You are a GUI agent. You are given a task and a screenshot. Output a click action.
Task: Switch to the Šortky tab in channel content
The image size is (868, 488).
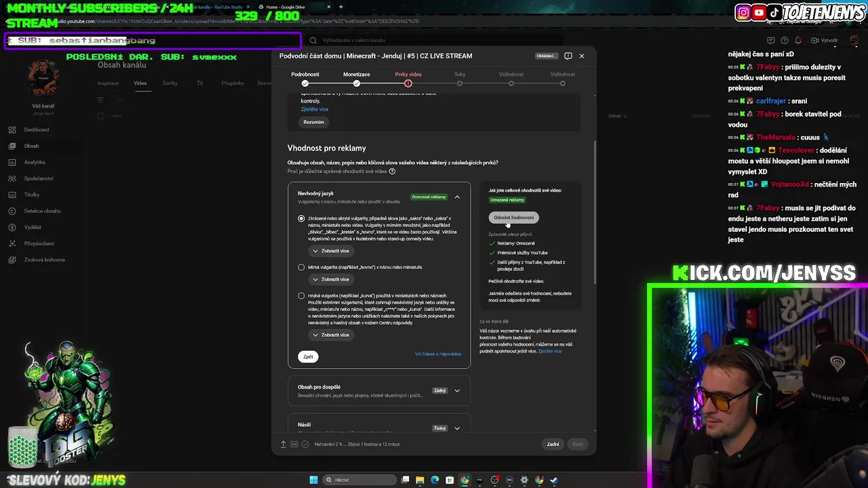pyautogui.click(x=170, y=83)
